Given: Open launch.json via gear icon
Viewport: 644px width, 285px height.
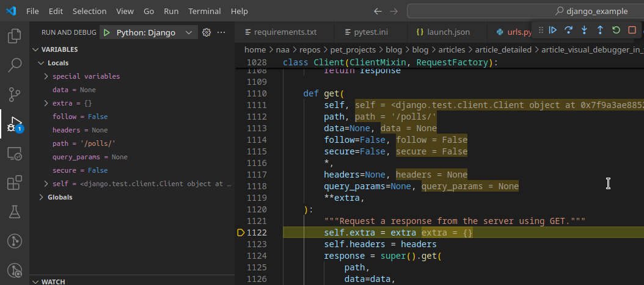Looking at the screenshot, I should coord(207,32).
